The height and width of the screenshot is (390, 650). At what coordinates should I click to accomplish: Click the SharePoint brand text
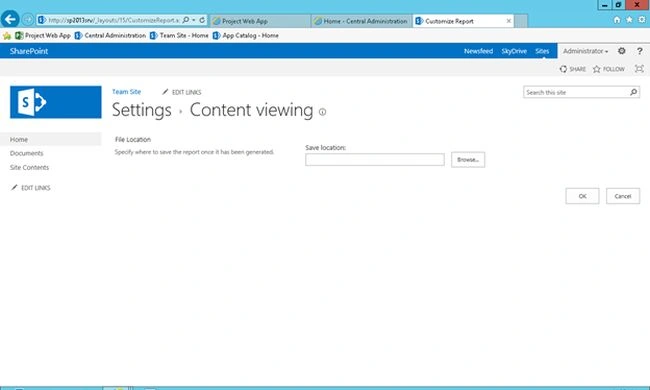click(29, 51)
